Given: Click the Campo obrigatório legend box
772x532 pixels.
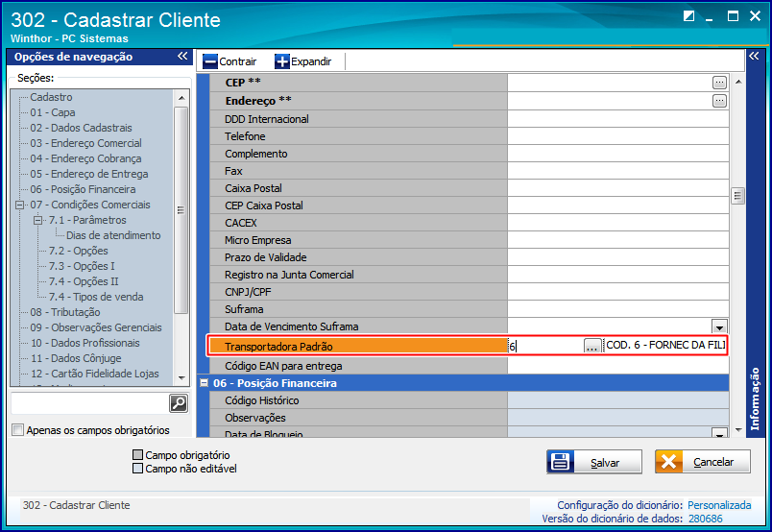Looking at the screenshot, I should [x=138, y=454].
